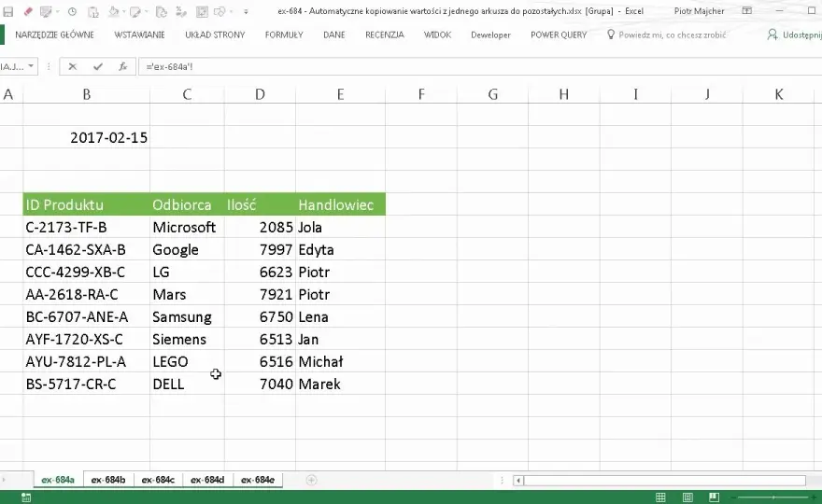
Task: Click the cell containing Michał
Action: [341, 361]
